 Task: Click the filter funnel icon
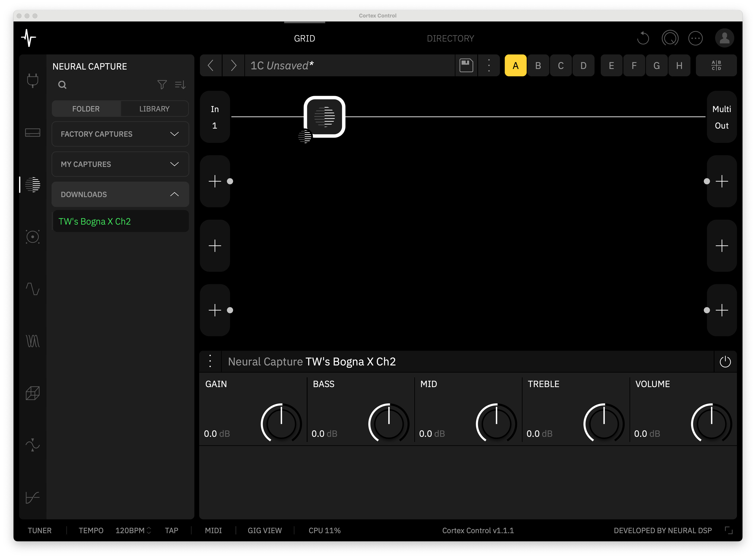click(x=162, y=84)
